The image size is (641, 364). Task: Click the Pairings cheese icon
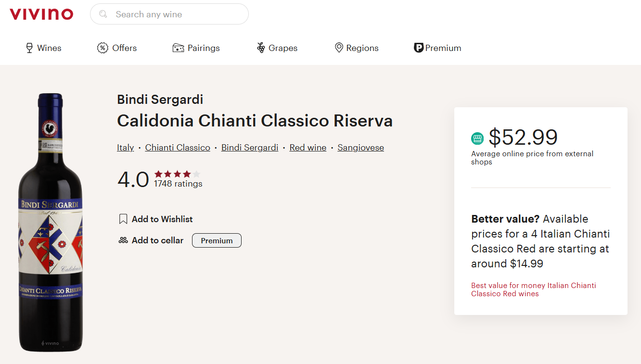pyautogui.click(x=178, y=48)
